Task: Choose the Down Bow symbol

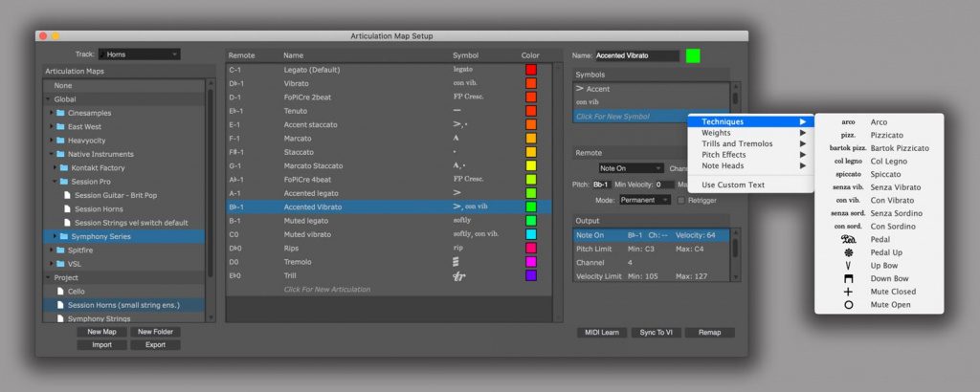Action: click(879, 279)
